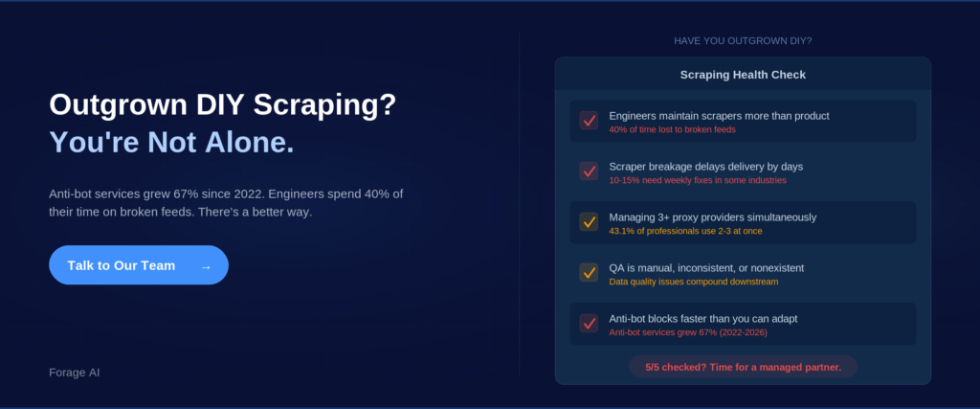Click the Scraping Health Check header
The height and width of the screenshot is (409, 980).
[743, 75]
